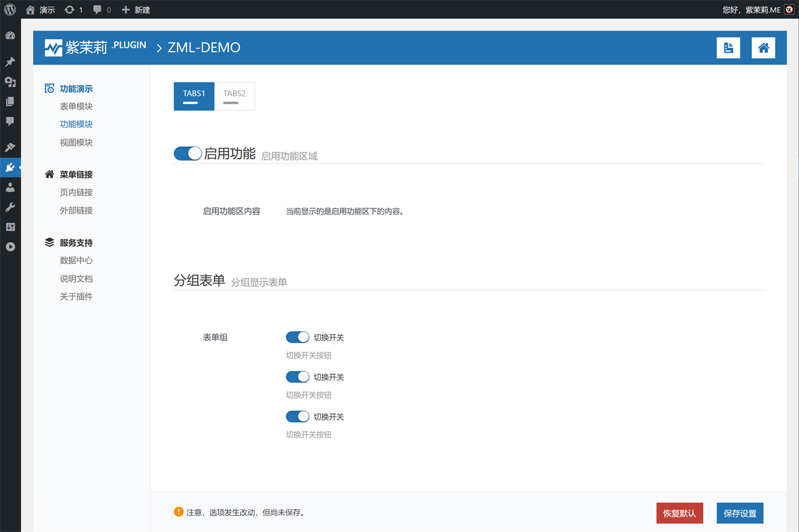Open Posts via the pushpin sidebar icon
Image resolution: width=799 pixels, height=532 pixels.
click(10, 61)
